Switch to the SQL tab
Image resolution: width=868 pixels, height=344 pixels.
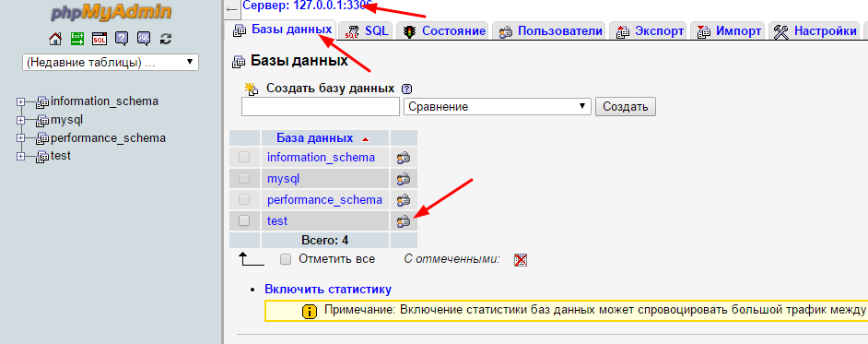point(367,31)
